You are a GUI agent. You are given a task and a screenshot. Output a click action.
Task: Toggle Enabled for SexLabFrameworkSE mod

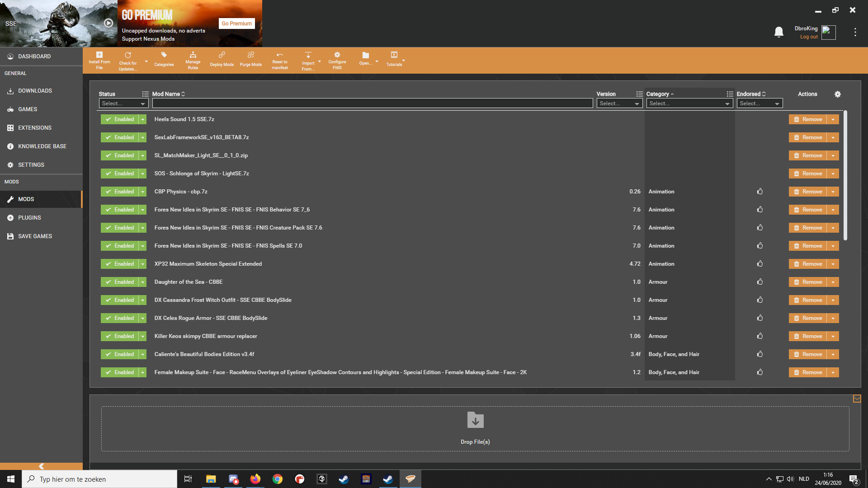click(x=120, y=137)
